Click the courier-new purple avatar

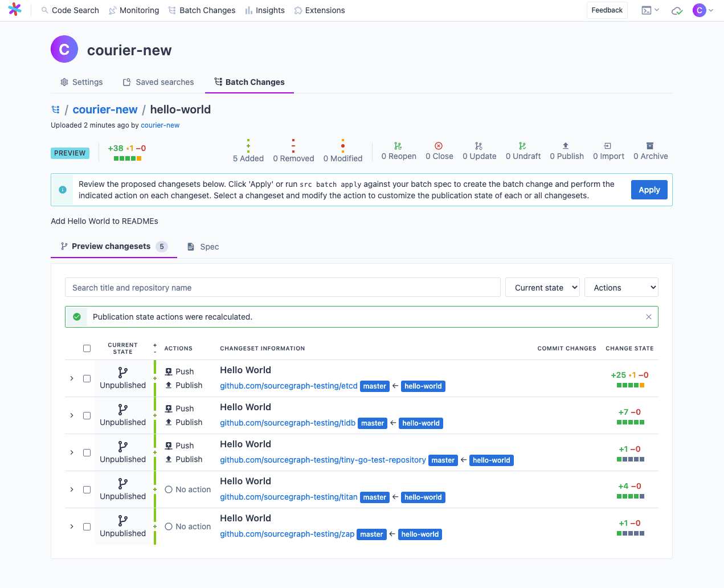(x=64, y=49)
